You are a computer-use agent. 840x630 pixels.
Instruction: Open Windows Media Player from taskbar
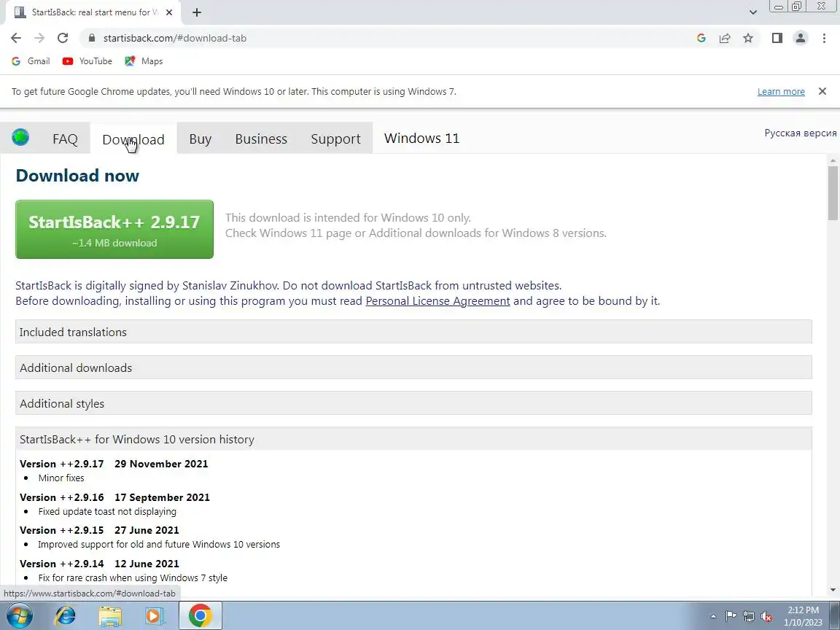[155, 616]
